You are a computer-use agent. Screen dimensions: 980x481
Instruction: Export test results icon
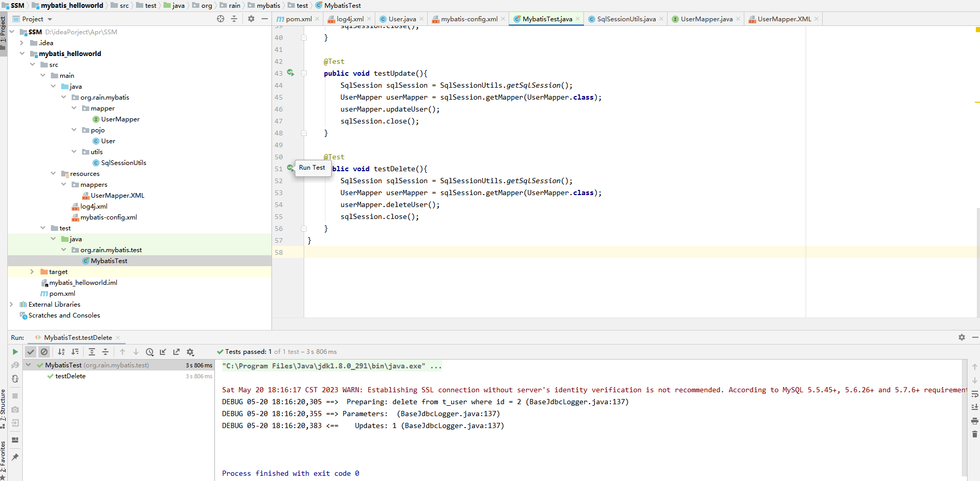click(176, 352)
